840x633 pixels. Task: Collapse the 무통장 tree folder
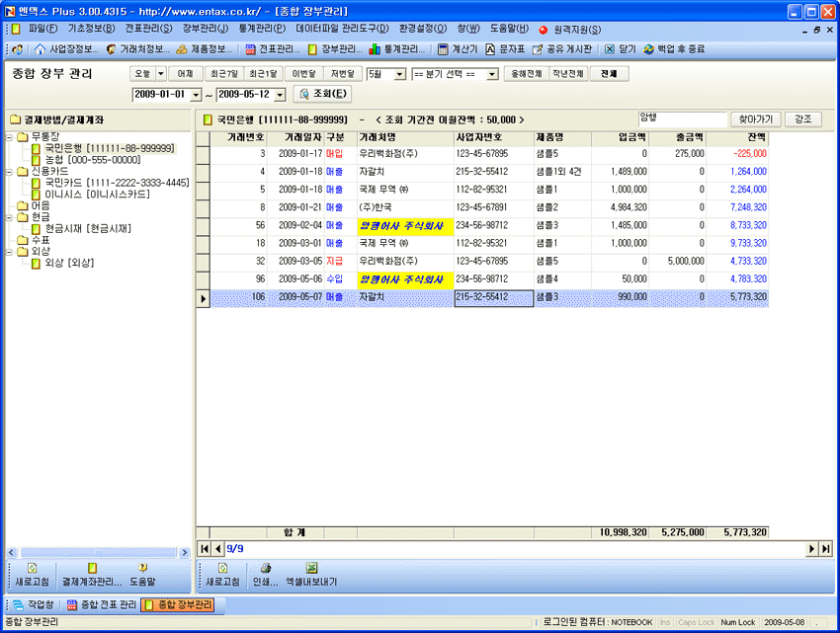point(9,137)
